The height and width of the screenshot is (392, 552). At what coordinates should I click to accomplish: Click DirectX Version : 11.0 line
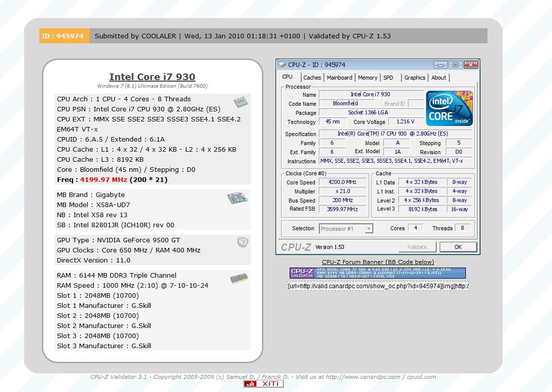93,260
